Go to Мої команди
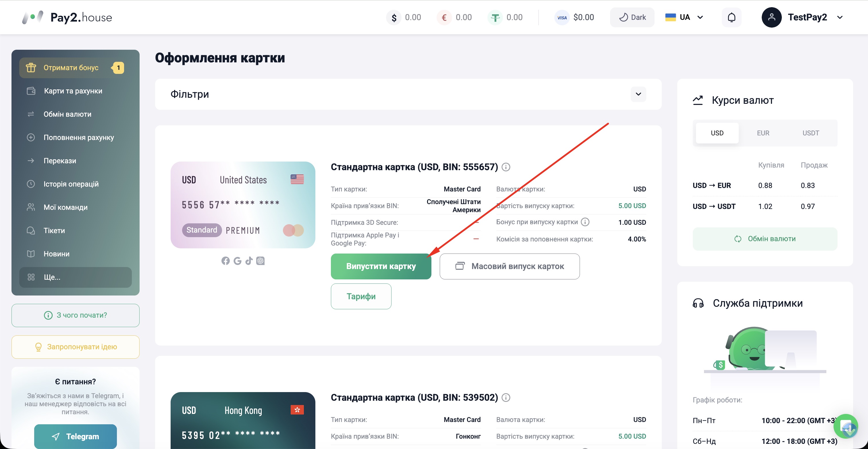 click(x=76, y=208)
